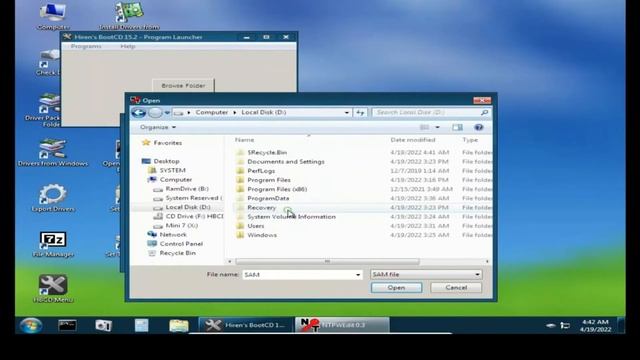Viewport: 640px width, 360px height.
Task: Click Back arrow in Open dialog
Action: click(x=139, y=113)
